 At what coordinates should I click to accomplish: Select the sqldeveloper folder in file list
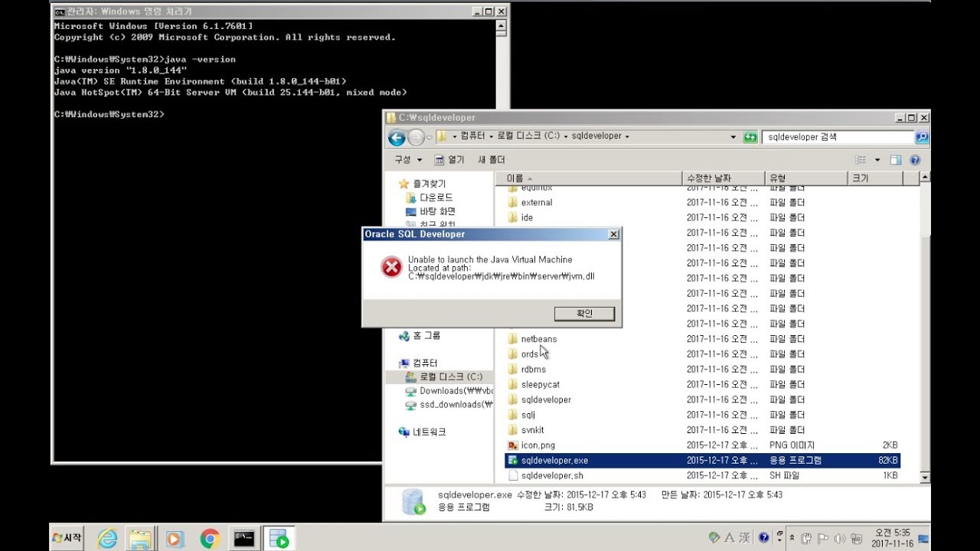point(539,399)
